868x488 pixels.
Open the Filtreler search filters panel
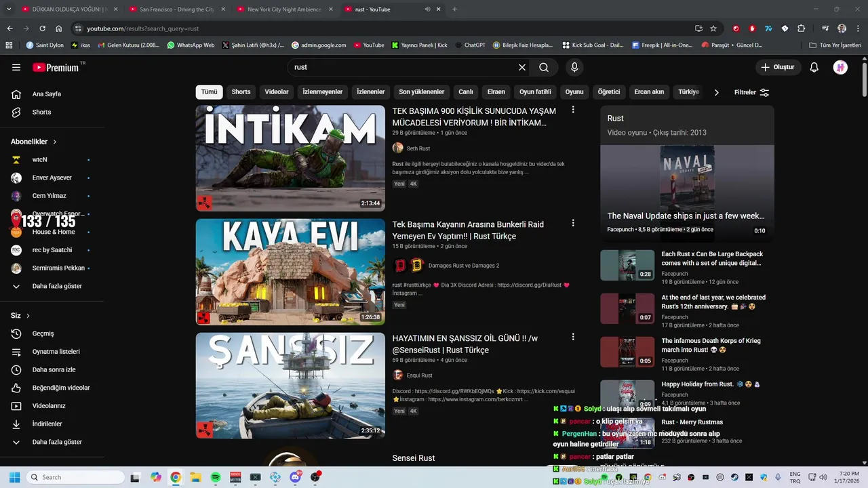click(751, 92)
